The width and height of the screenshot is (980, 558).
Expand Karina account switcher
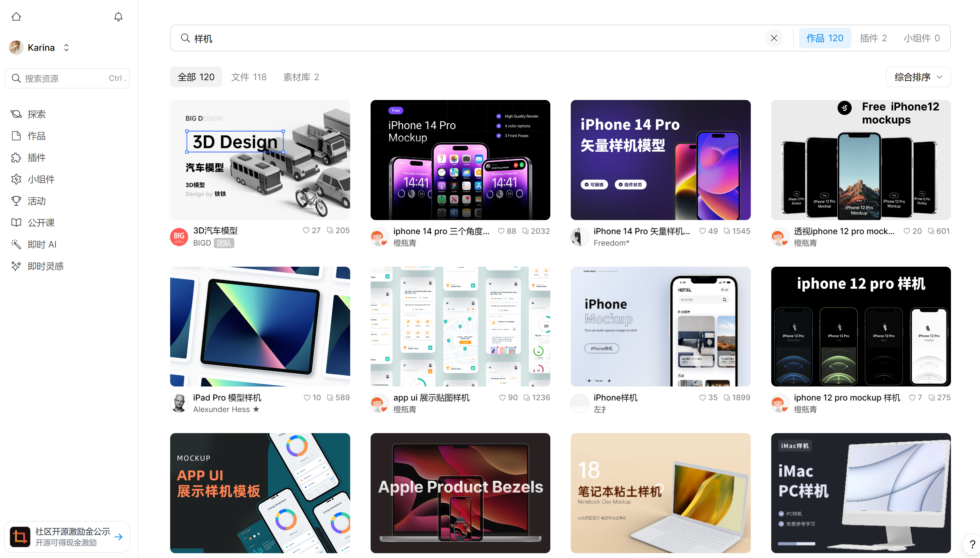tap(66, 48)
